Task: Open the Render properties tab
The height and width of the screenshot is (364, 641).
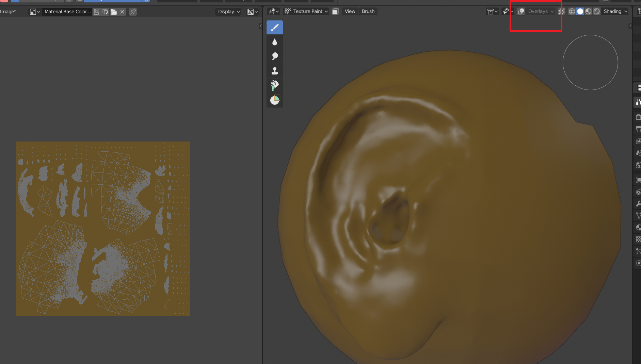Action: tap(638, 117)
